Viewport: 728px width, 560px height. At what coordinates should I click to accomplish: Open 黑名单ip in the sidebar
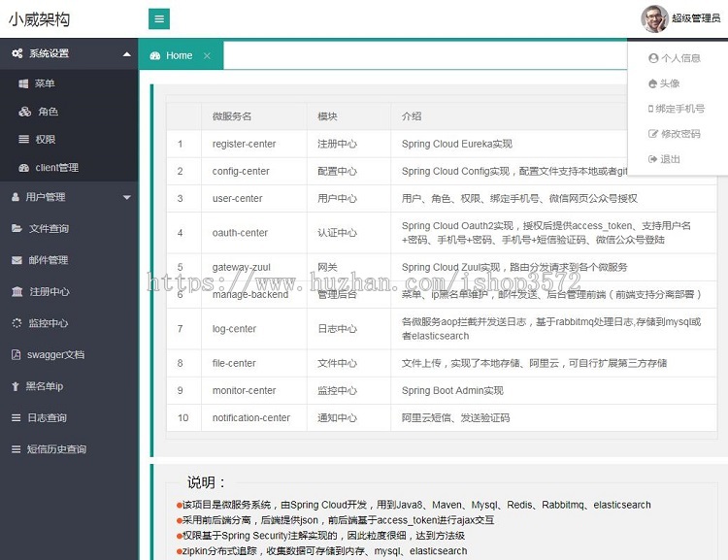pyautogui.click(x=69, y=386)
